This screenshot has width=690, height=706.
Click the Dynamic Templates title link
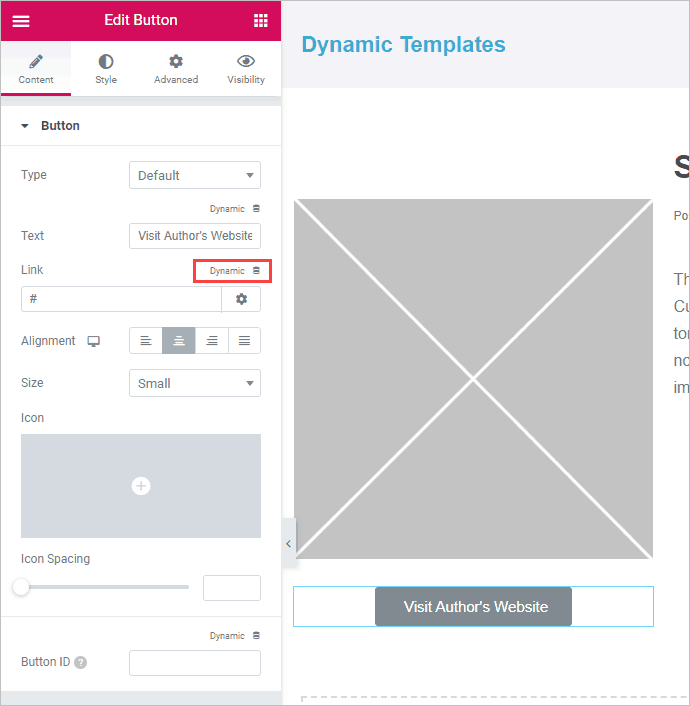click(403, 44)
